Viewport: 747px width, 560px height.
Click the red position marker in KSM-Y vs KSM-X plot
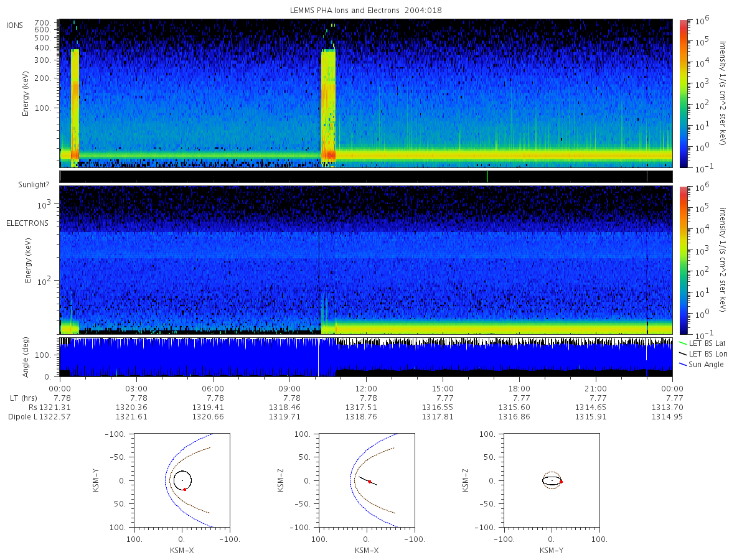coord(185,490)
